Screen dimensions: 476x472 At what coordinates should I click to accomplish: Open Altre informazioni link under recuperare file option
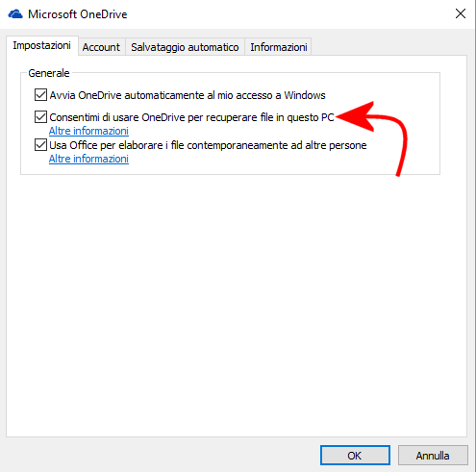click(88, 131)
